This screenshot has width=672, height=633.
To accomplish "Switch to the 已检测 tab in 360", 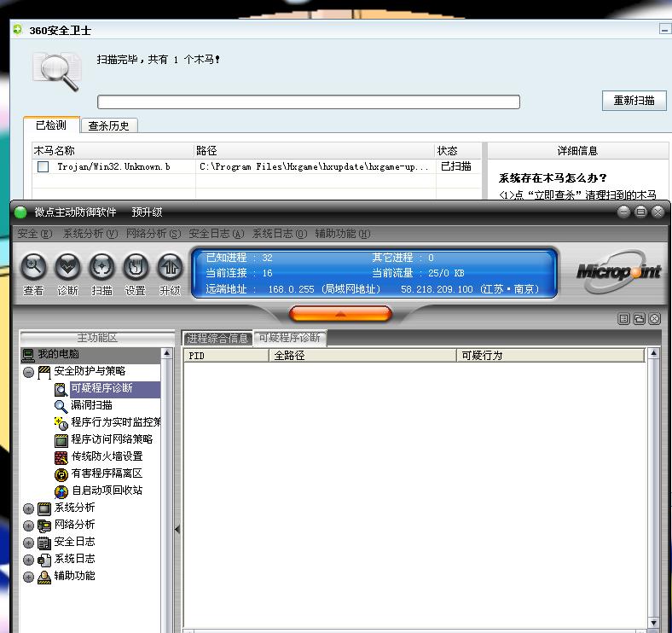I will [x=51, y=125].
